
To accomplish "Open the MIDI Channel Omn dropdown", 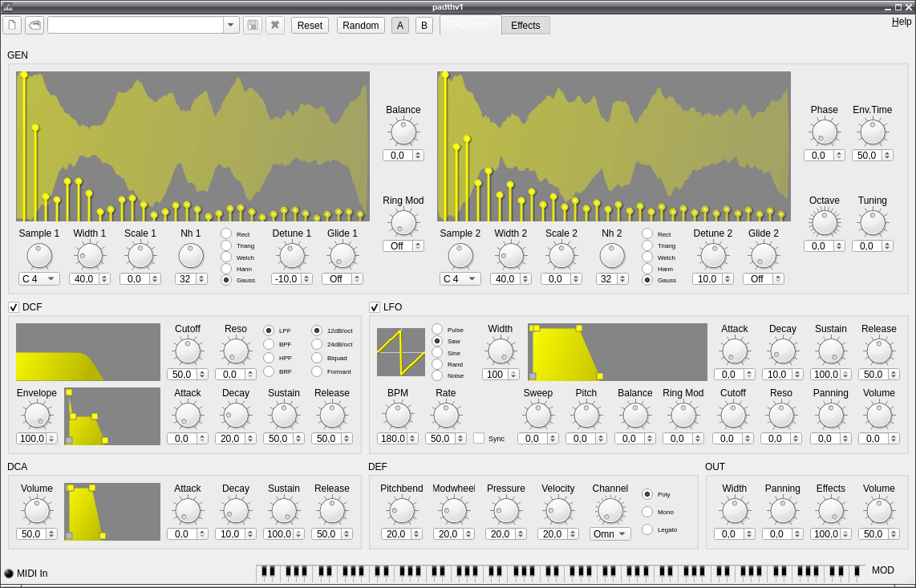I will (610, 533).
